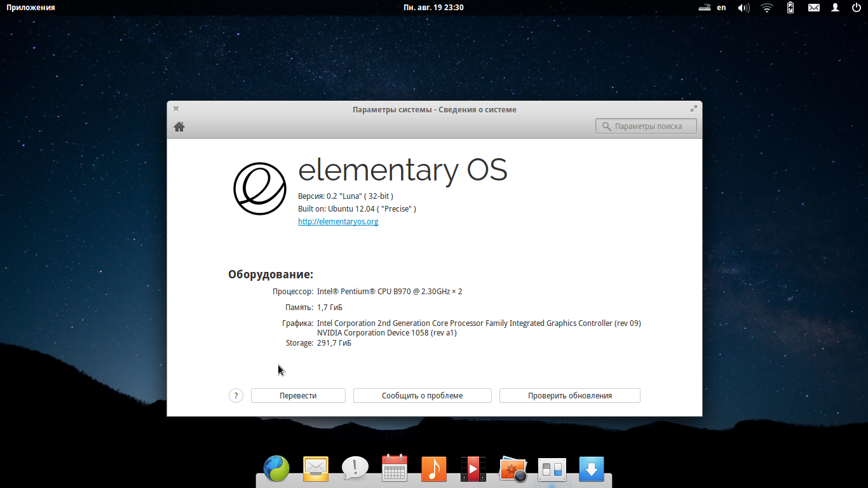Viewport: 868px width, 488px height.
Task: Close the System Settings window
Action: [176, 109]
